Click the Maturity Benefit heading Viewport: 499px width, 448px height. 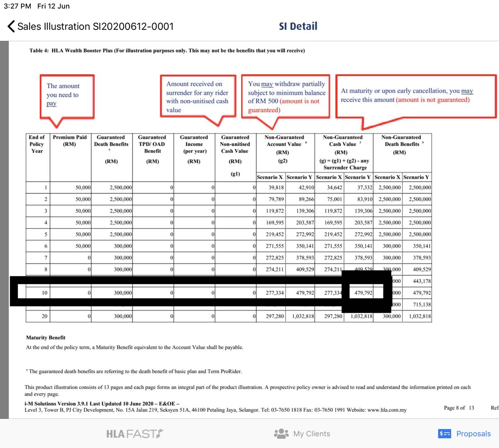tap(46, 338)
